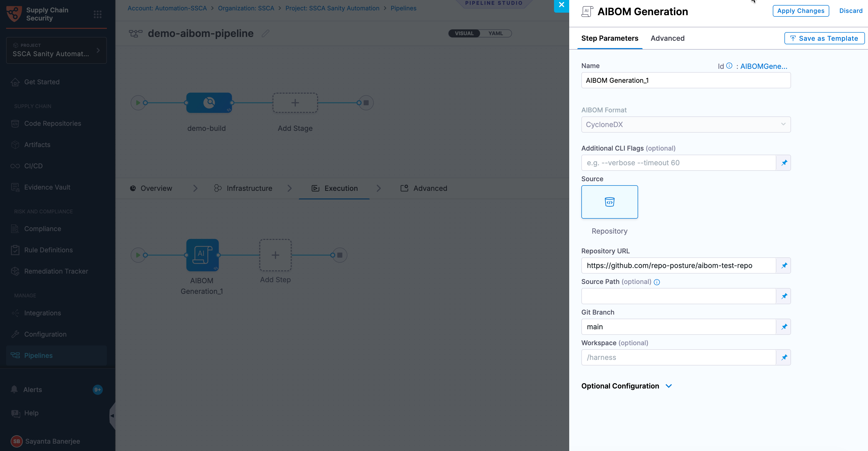Screen dimensions: 868x451
Task: Select the demo-build stage node
Action: click(209, 103)
